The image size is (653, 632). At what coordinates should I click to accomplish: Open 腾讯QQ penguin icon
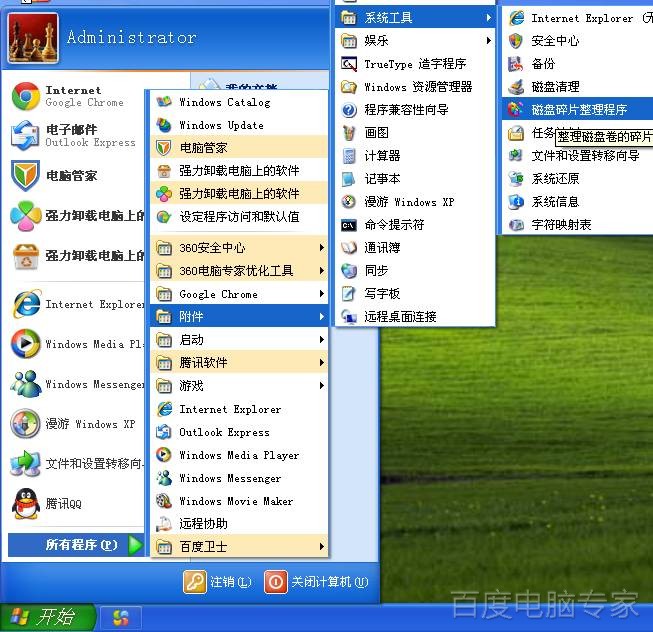(26, 503)
